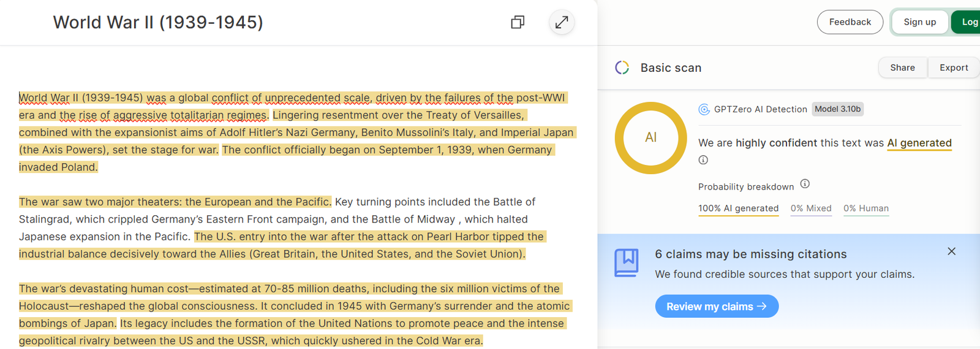Image resolution: width=980 pixels, height=349 pixels.
Task: Dismiss the missing citations banner
Action: click(951, 251)
